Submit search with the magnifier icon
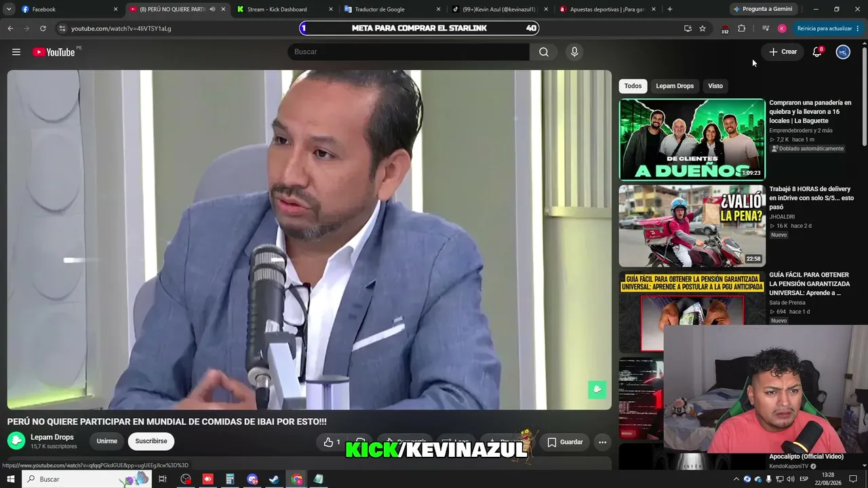Screen dimensions: 868x488 pos(544,52)
